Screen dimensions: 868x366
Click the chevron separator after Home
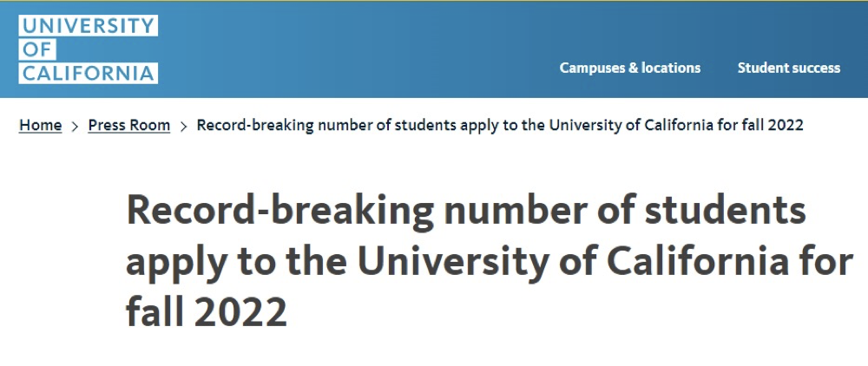click(x=75, y=126)
